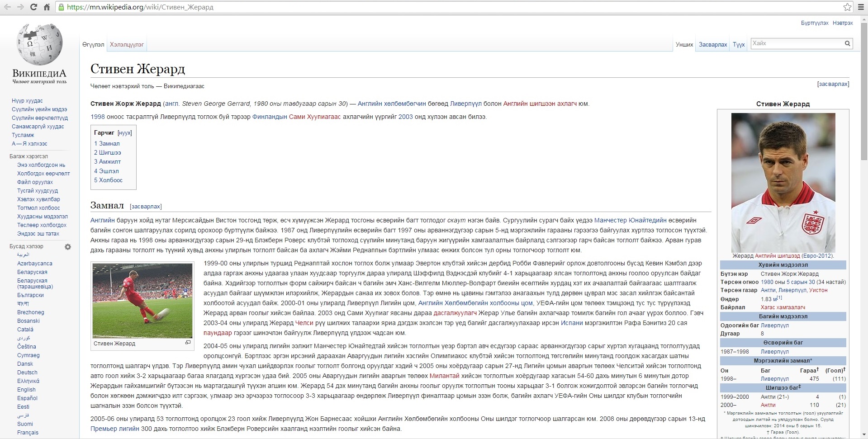Switch to Suomi language version
Viewport: 868px width, 439px height.
25,424
